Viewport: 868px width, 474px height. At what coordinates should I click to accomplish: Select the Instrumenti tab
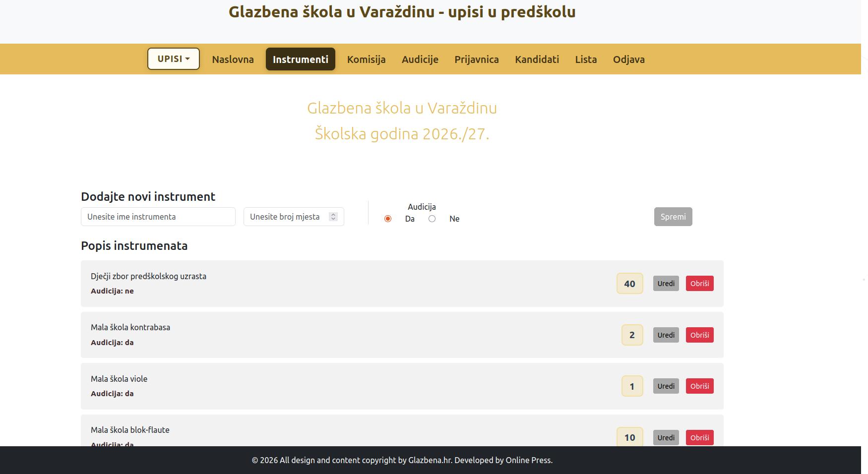[301, 59]
